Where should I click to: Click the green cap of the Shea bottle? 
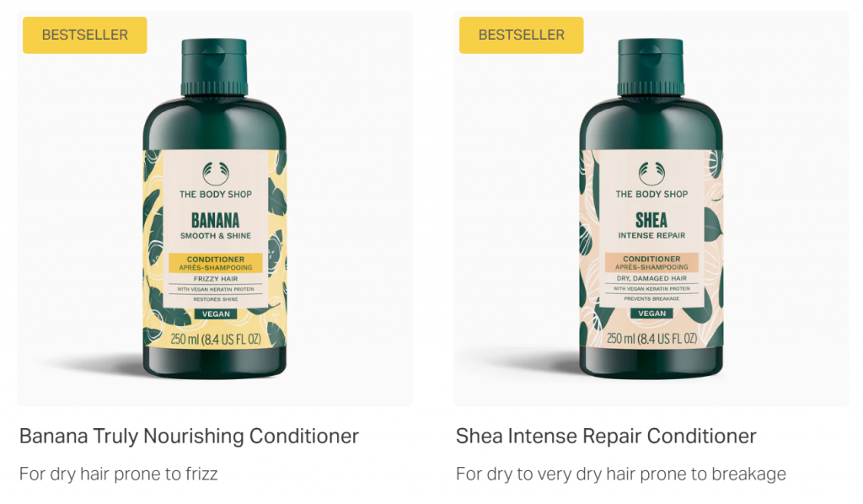tap(651, 67)
